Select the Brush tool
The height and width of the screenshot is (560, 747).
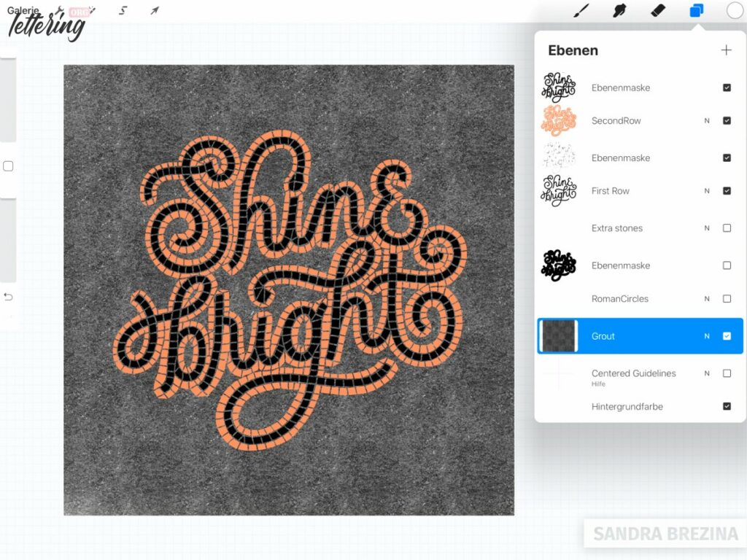580,10
